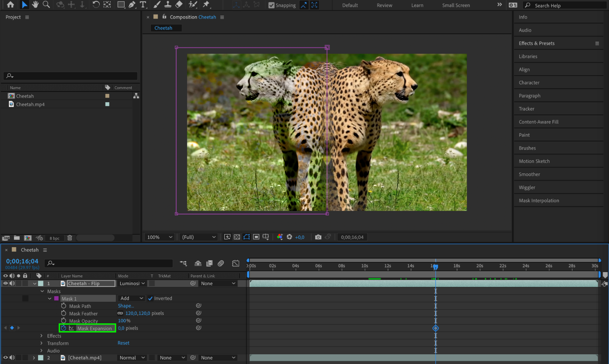Click the Transform Reset link
The image size is (609, 364).
123,343
